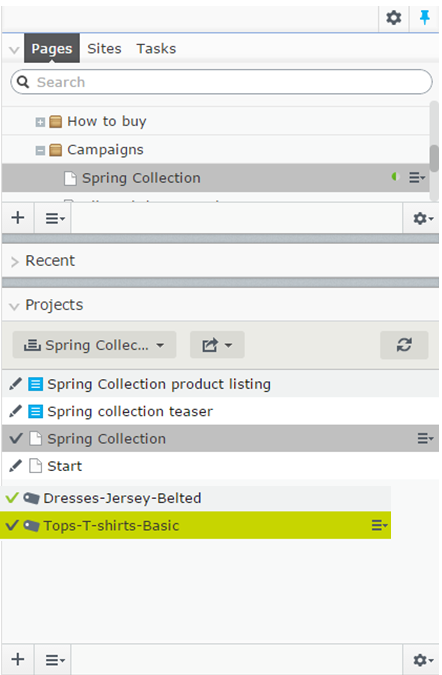Image resolution: width=442 pixels, height=675 pixels.
Task: Collapse the Projects section
Action: point(14,306)
